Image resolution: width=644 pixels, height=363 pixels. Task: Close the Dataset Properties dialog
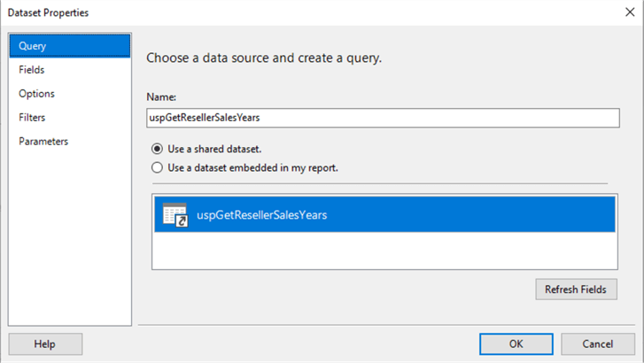tap(630, 12)
